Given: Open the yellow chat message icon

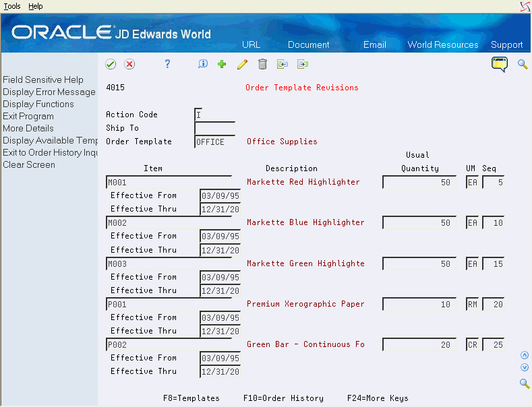Looking at the screenshot, I should [500, 64].
